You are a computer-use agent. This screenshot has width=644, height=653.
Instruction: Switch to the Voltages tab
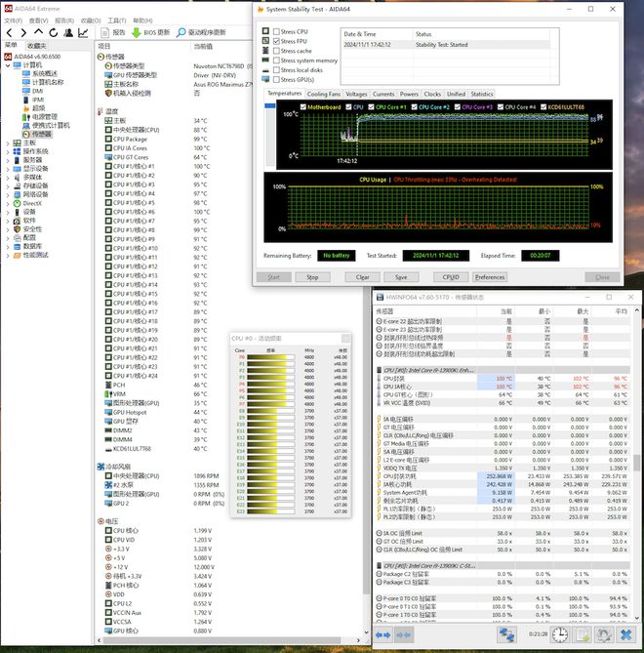356,94
